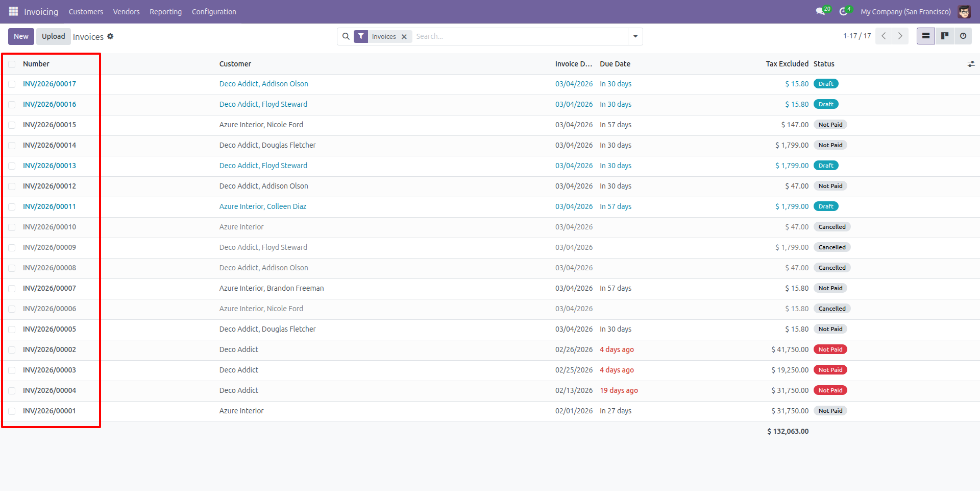Toggle search options dropdown arrow
The height and width of the screenshot is (491, 980).
635,36
